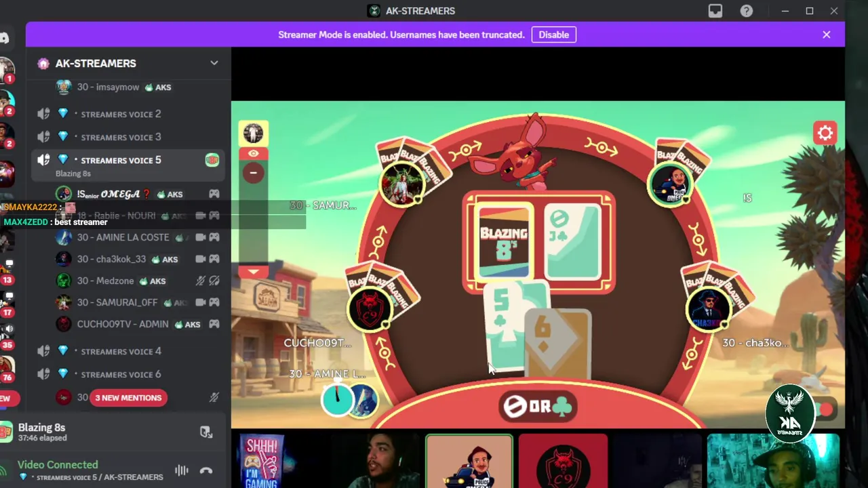Click the leave-activity icon in Blazing 8s panel
Viewport: 868px width, 488px height.
(x=206, y=432)
